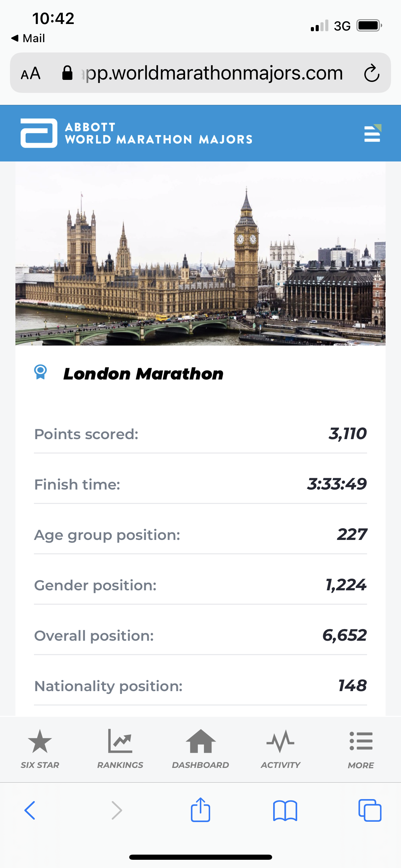The image size is (401, 868).
Task: Tap the Safari share icon
Action: (x=200, y=810)
